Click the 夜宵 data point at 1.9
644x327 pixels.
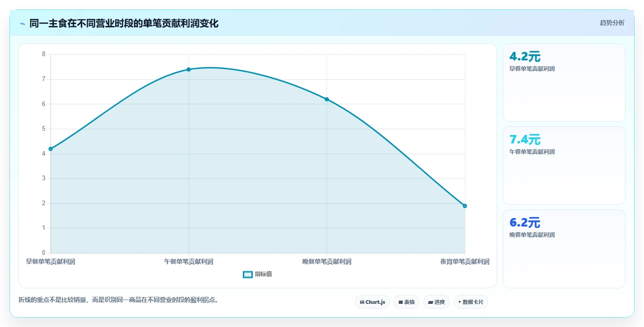pyautogui.click(x=465, y=206)
